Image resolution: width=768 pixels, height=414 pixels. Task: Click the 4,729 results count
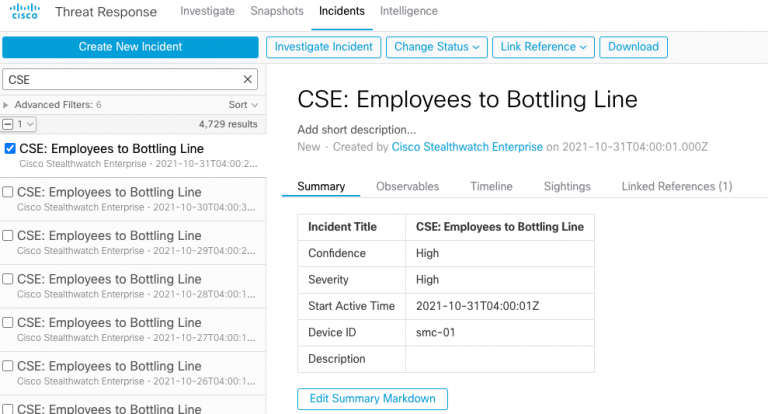pos(228,124)
